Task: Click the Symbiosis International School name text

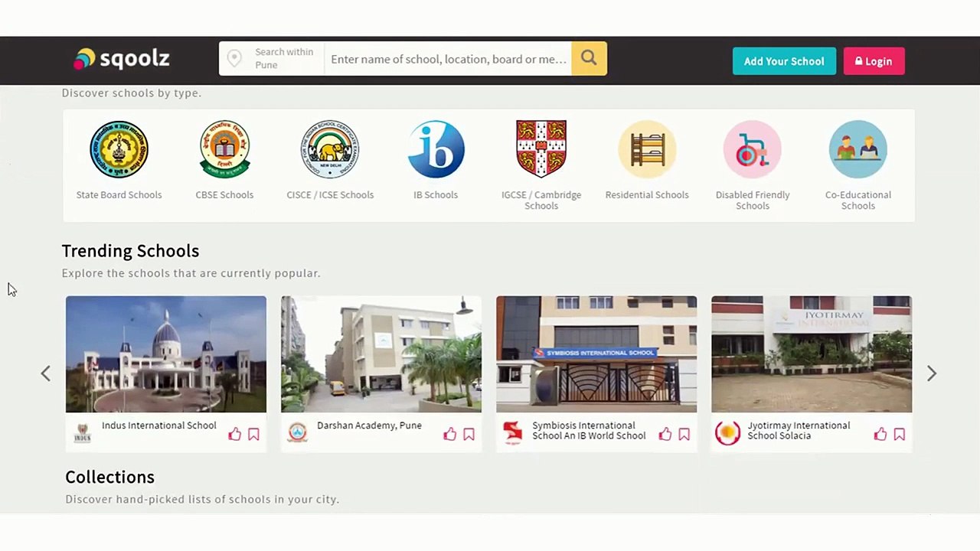Action: point(589,430)
